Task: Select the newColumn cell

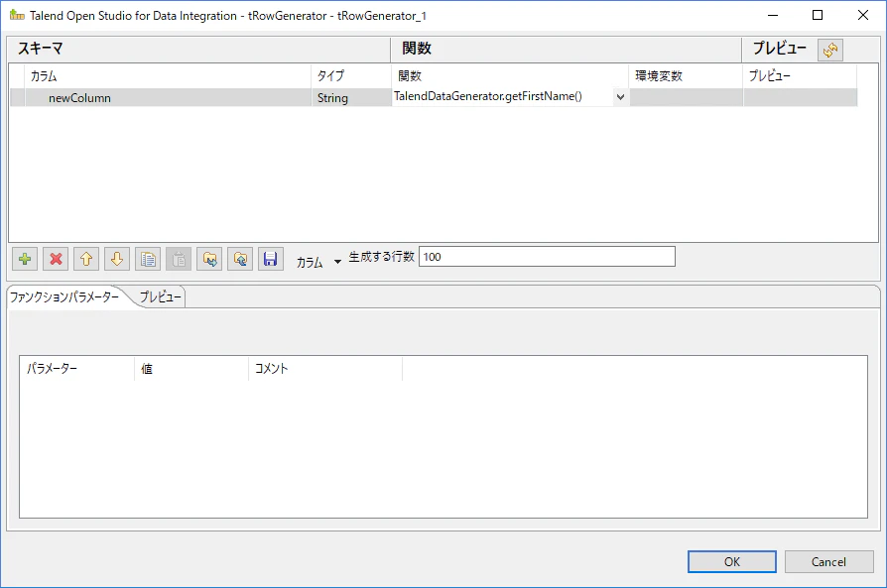Action: (168, 98)
